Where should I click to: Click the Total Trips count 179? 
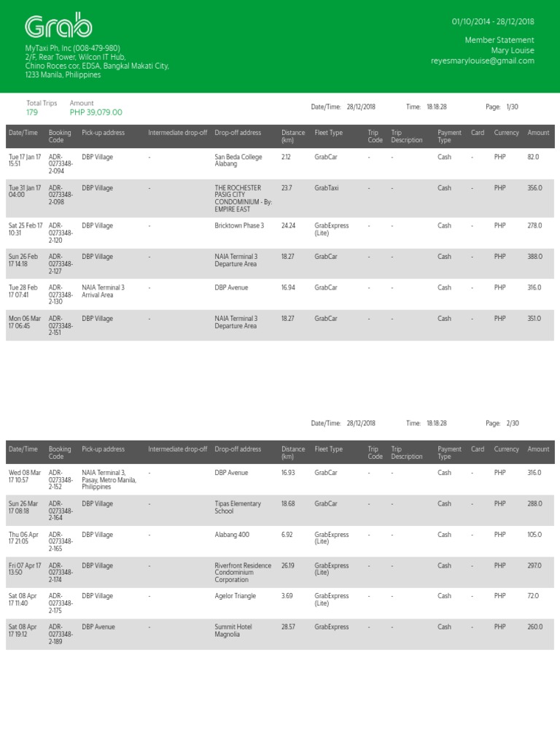(x=32, y=112)
